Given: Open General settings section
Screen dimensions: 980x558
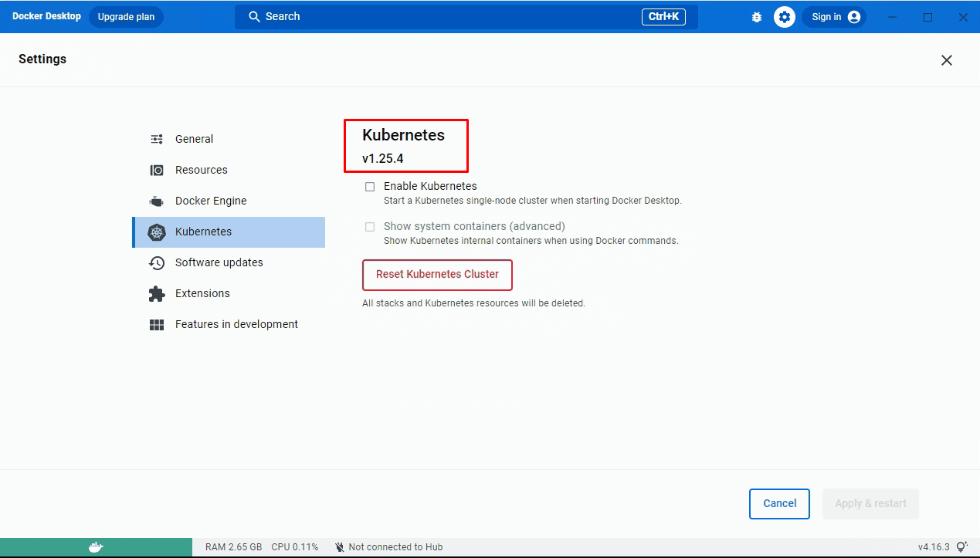Looking at the screenshot, I should click(229, 139).
